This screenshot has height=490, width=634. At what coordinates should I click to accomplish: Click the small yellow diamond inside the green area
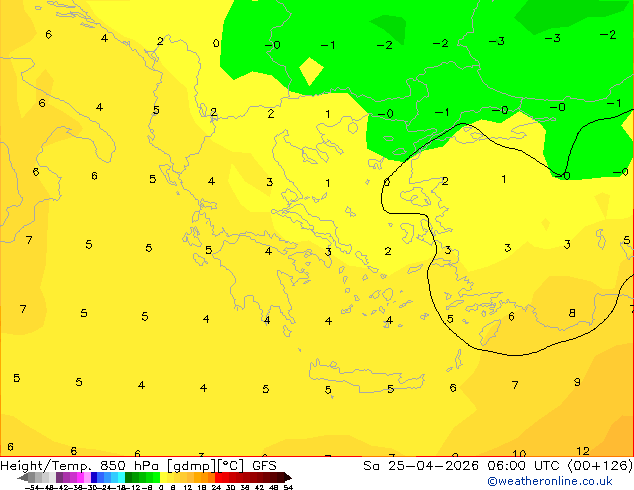pyautogui.click(x=311, y=71)
